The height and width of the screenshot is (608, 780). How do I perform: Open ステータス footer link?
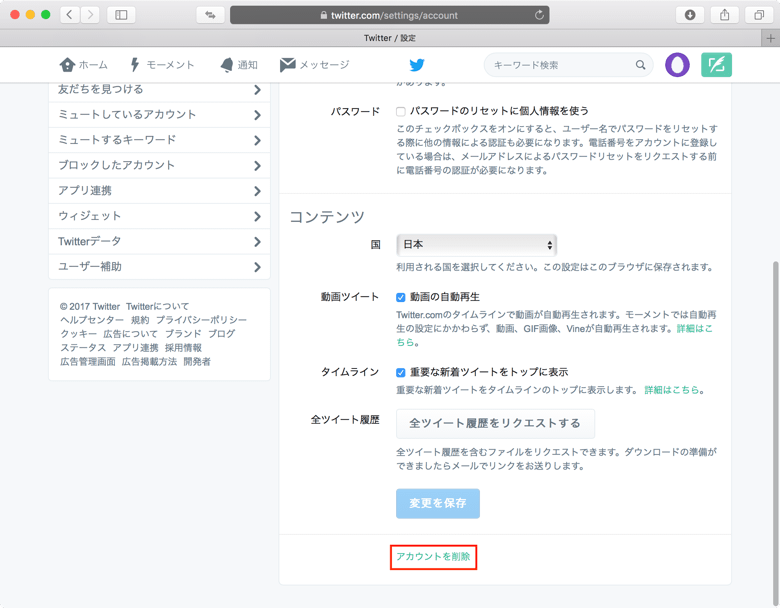(x=83, y=348)
